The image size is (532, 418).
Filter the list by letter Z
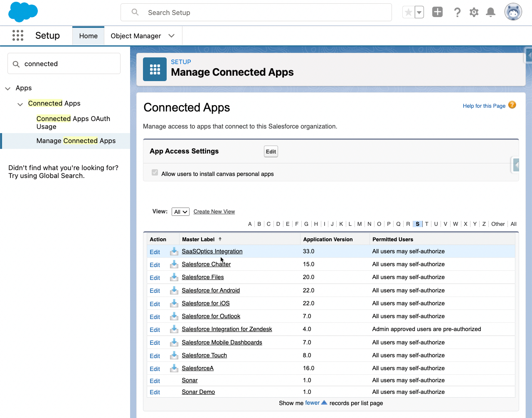point(484,224)
